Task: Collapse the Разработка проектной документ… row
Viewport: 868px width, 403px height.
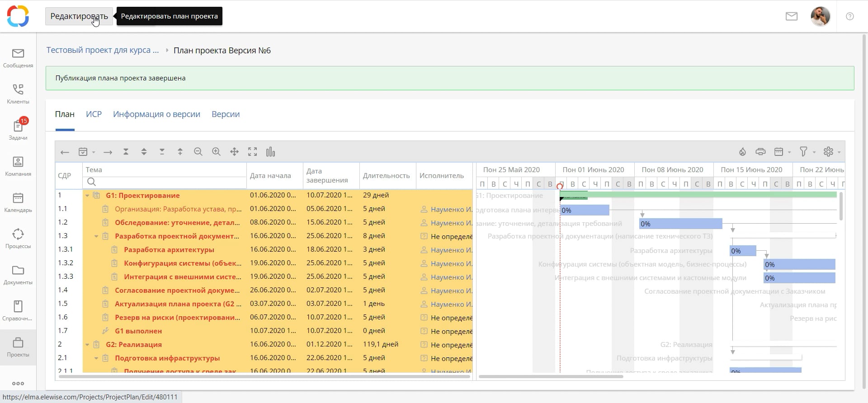Action: [x=96, y=236]
